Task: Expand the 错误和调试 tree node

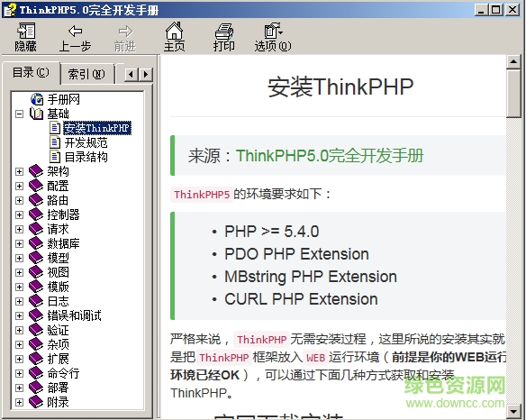Action: tap(20, 316)
